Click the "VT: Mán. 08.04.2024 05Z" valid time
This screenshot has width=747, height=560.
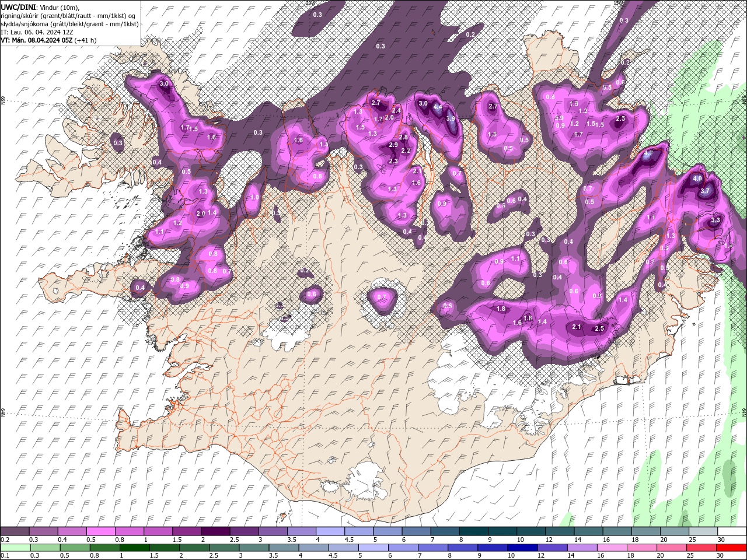point(37,40)
